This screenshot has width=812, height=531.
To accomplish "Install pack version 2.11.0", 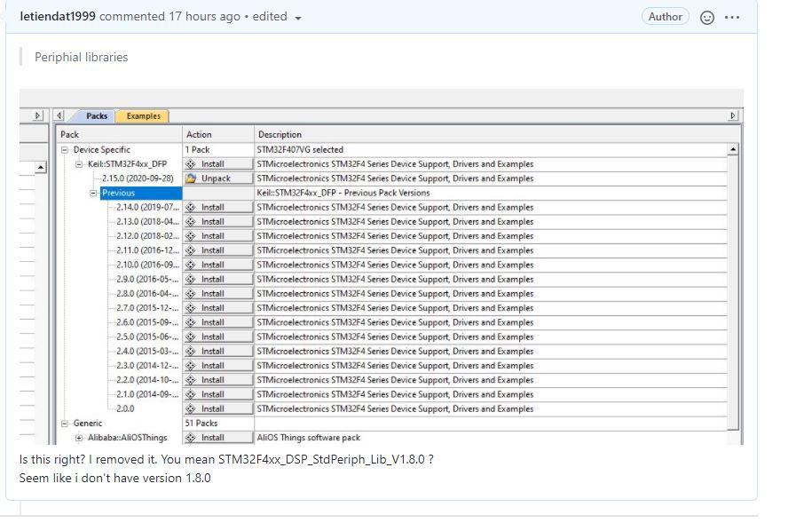I will click(218, 250).
